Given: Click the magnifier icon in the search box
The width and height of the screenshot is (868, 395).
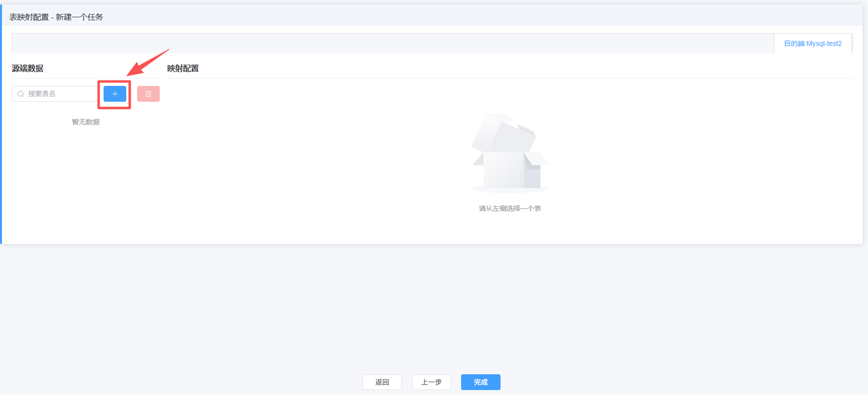Looking at the screenshot, I should click(21, 94).
